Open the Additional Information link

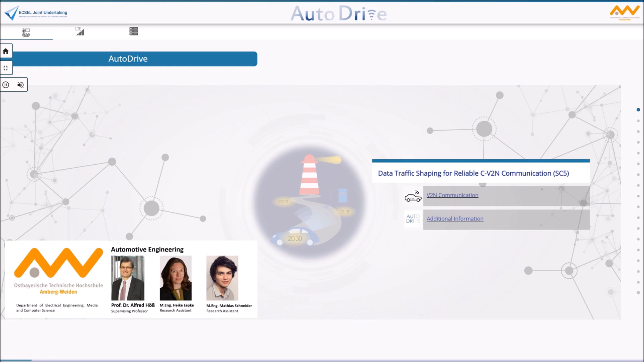455,219
